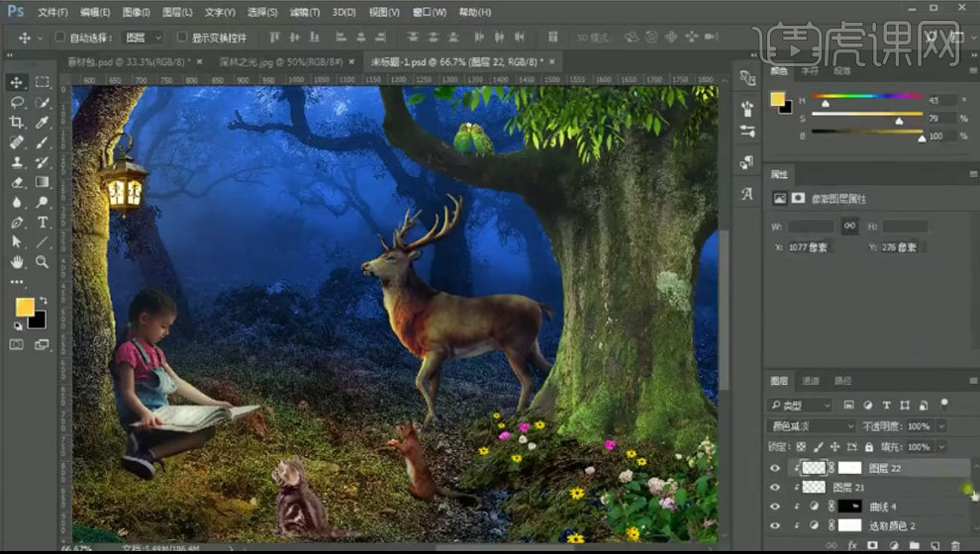Image resolution: width=980 pixels, height=554 pixels.
Task: Switch to the 深林之光.jpg document tab
Action: 280,62
